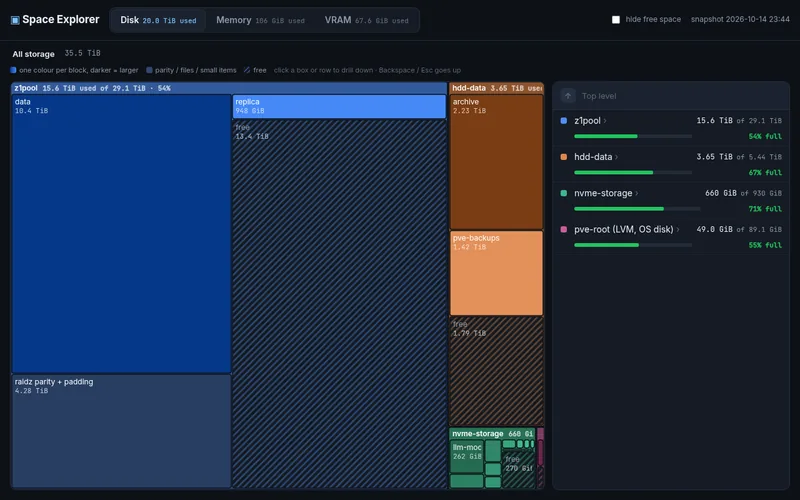Click the nvme-storage treemap header
The width and height of the screenshot is (800, 500).
[x=492, y=434]
